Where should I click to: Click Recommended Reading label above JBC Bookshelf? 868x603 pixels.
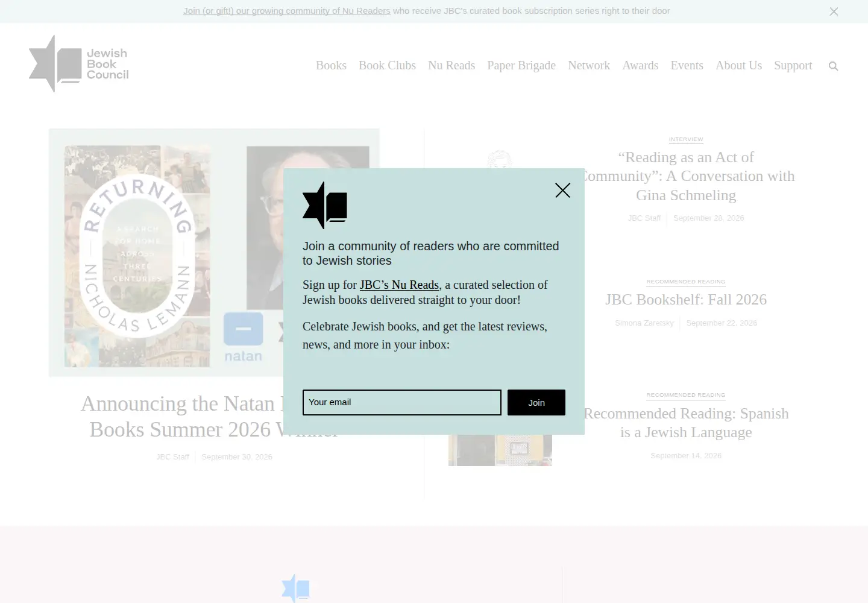[x=686, y=282]
